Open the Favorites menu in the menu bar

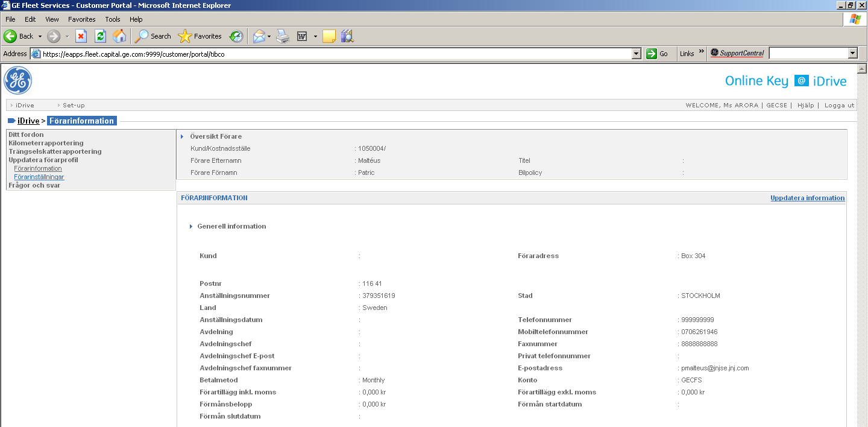(x=82, y=19)
